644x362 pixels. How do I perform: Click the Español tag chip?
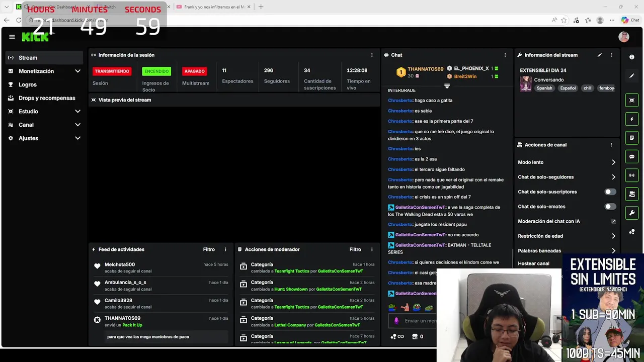[x=568, y=88]
